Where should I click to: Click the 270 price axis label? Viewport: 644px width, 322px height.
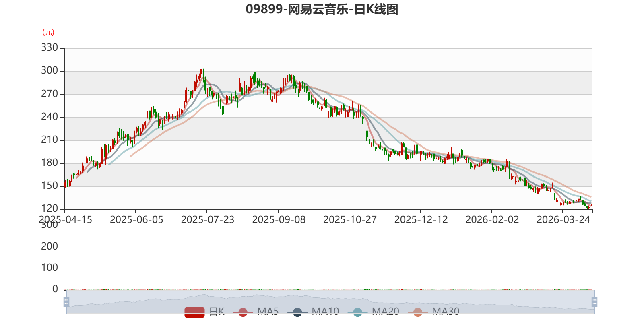(x=50, y=94)
